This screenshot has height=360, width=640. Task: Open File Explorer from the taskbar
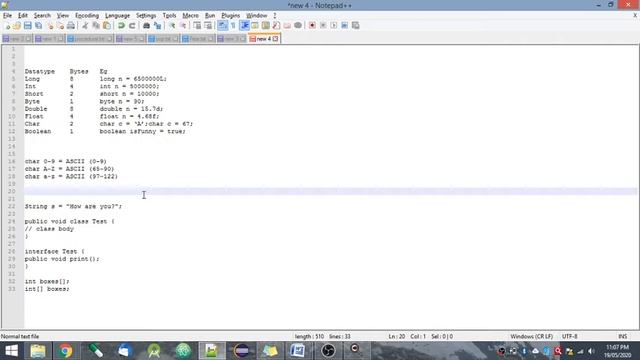pyautogui.click(x=38, y=351)
